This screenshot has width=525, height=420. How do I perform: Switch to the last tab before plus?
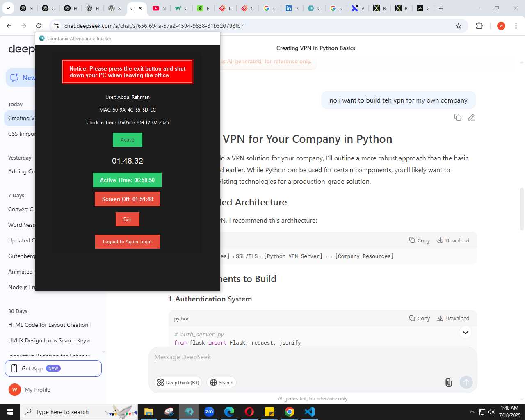coord(423,8)
